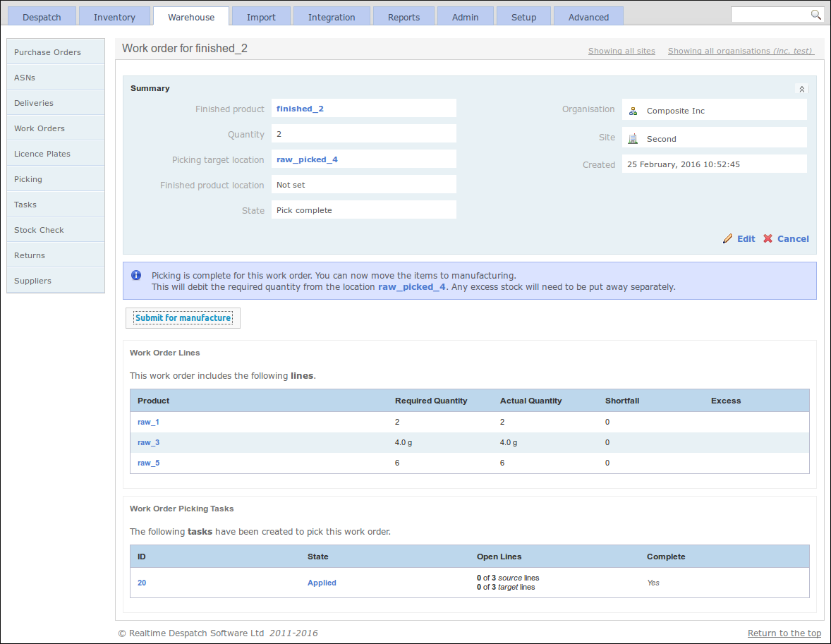Open the Advanced tab
831x644 pixels.
(x=588, y=17)
